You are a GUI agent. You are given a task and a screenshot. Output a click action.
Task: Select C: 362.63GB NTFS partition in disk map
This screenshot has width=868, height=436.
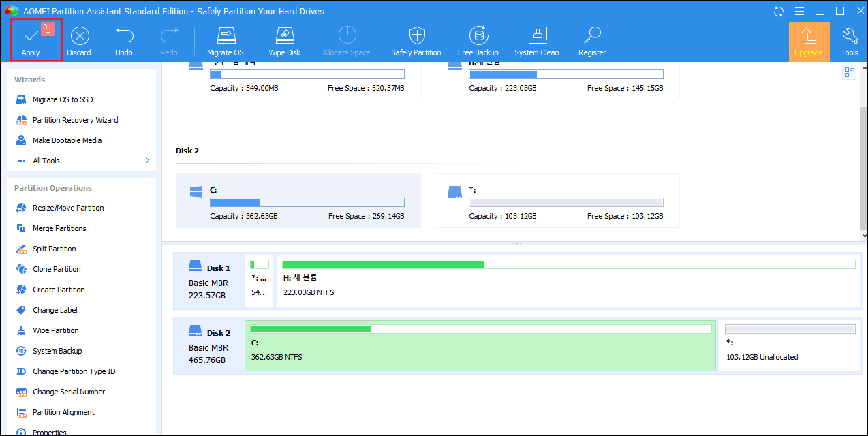pyautogui.click(x=480, y=345)
